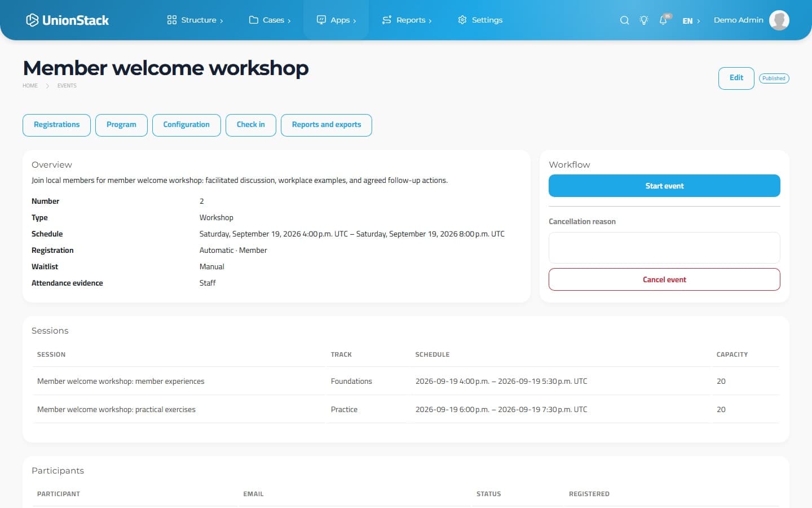
Task: Click the Start event button
Action: pyautogui.click(x=664, y=186)
